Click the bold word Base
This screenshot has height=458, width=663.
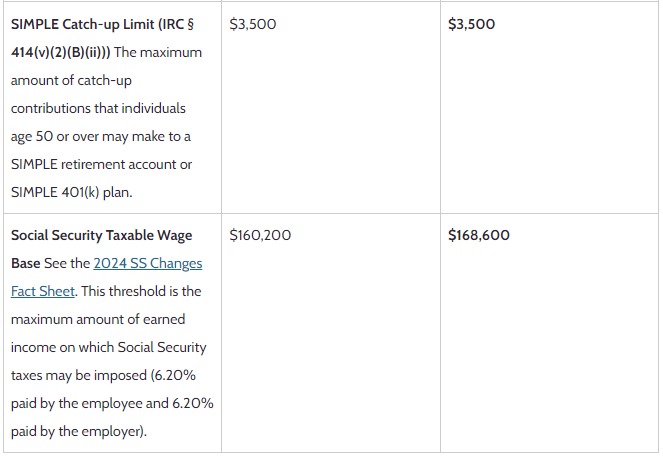(27, 263)
